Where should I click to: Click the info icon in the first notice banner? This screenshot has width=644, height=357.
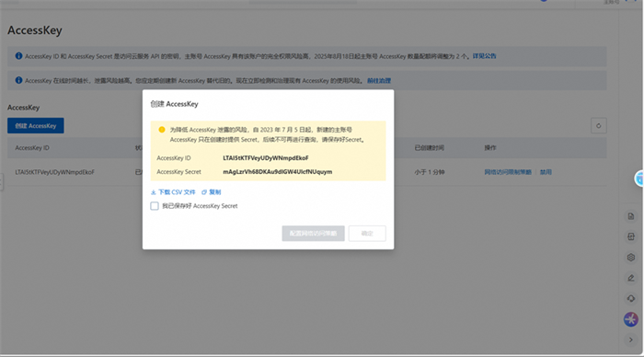18,56
